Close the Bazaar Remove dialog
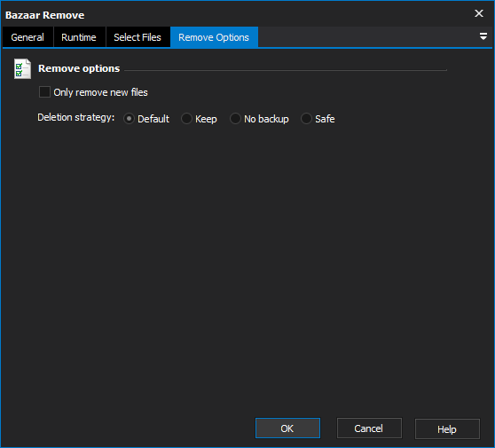495x448 pixels. click(479, 13)
